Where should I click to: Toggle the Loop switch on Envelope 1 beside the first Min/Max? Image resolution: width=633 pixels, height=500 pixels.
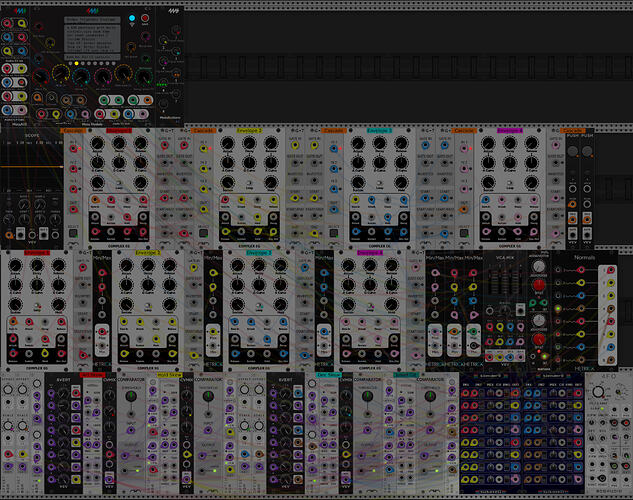click(x=37, y=306)
